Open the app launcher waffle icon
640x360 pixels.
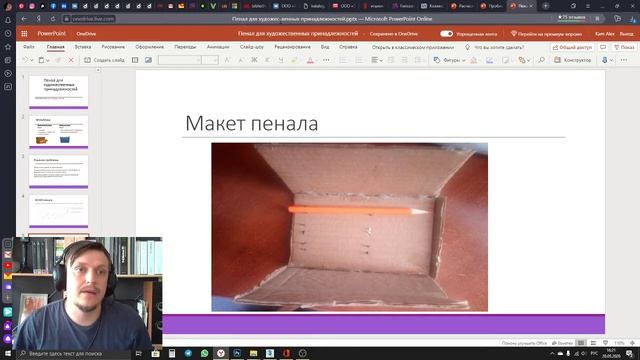(x=24, y=34)
